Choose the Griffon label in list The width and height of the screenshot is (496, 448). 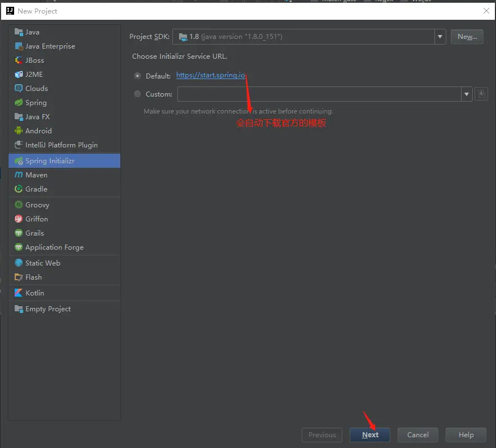point(37,219)
